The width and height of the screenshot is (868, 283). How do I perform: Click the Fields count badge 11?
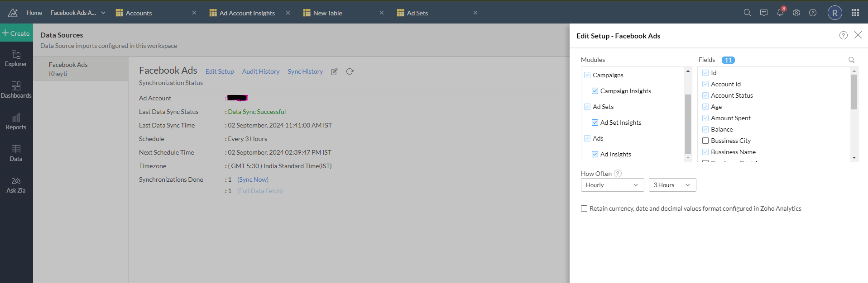coord(728,60)
